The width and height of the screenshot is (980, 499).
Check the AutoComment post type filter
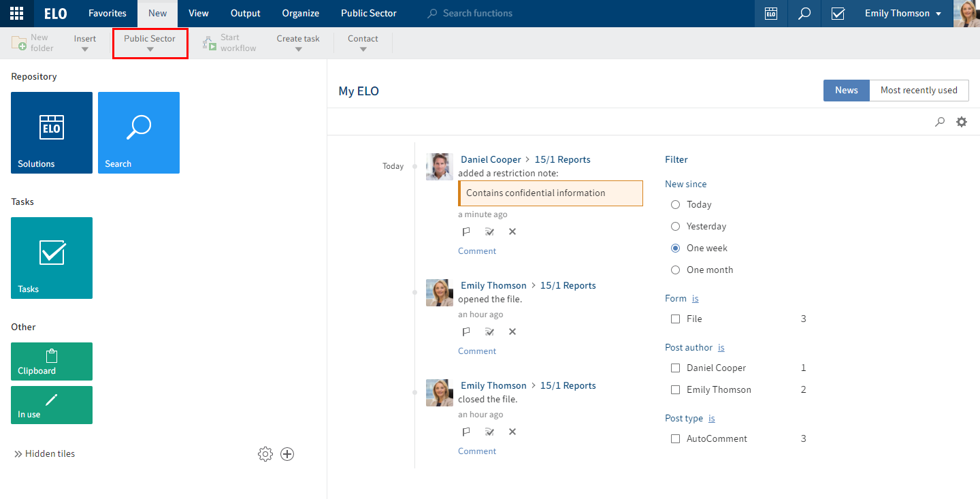676,439
